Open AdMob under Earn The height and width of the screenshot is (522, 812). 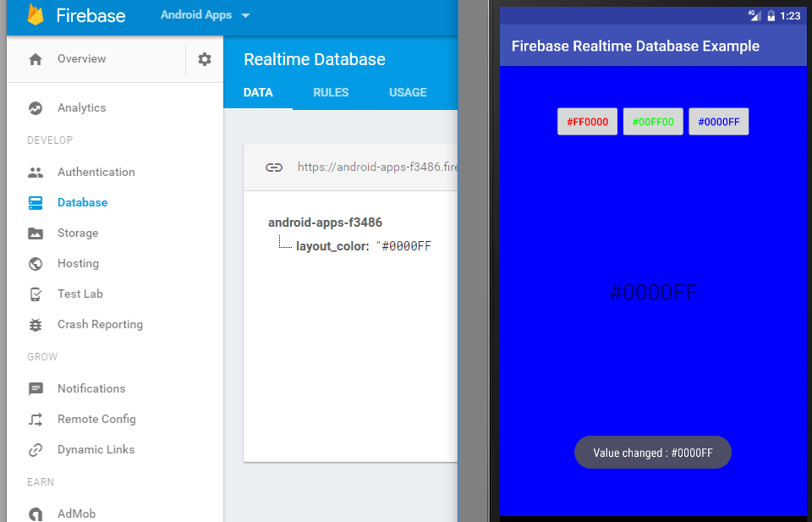[76, 514]
